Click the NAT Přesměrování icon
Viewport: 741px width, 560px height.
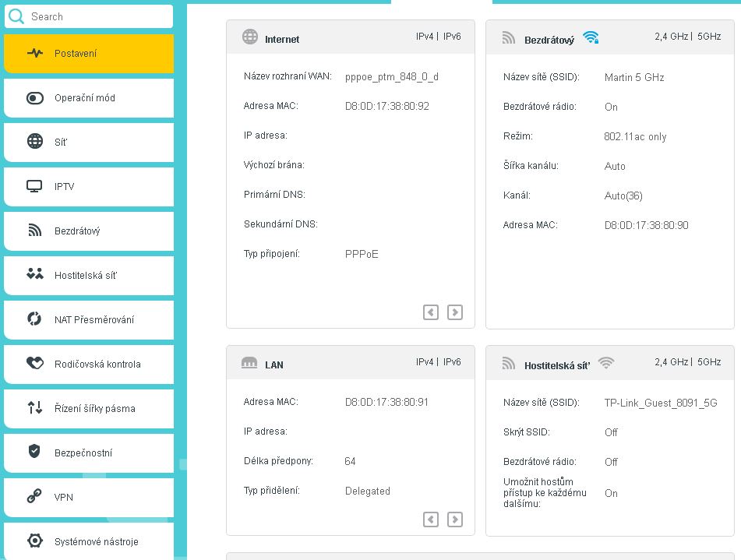tap(34, 319)
